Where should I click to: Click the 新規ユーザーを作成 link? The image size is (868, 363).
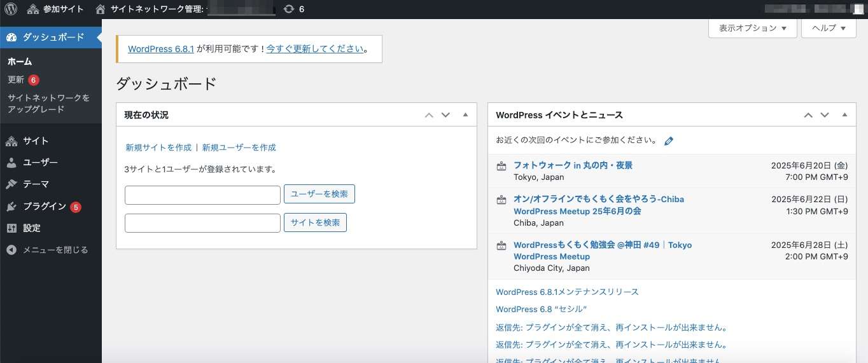[x=239, y=147]
